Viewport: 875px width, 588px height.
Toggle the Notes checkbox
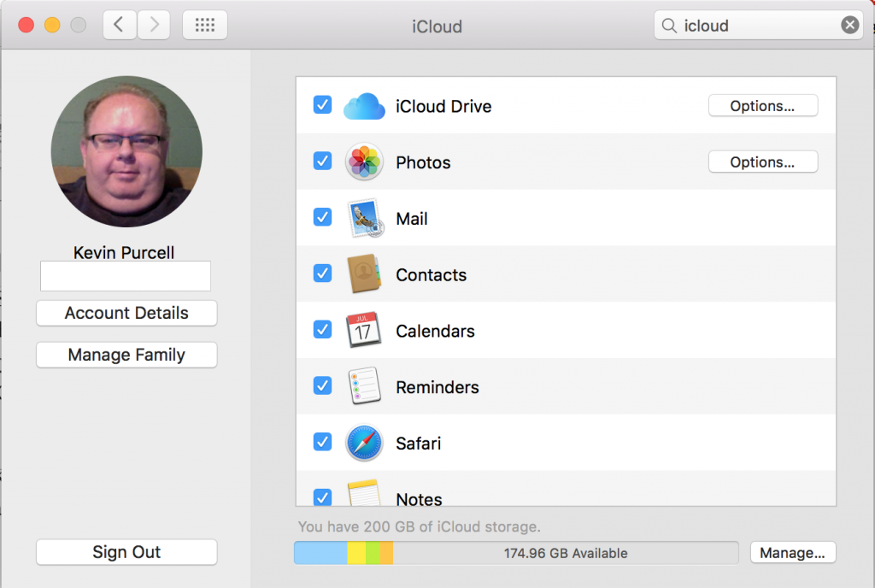pos(322,497)
